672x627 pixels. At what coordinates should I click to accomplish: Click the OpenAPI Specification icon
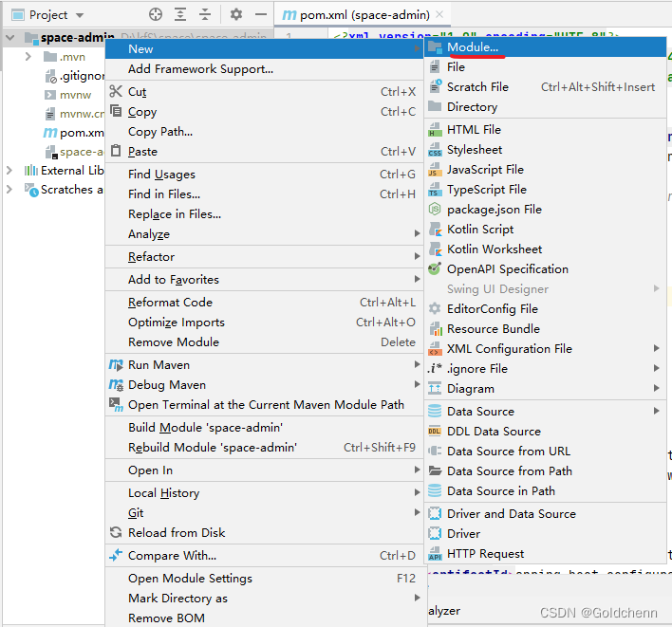[x=435, y=268]
